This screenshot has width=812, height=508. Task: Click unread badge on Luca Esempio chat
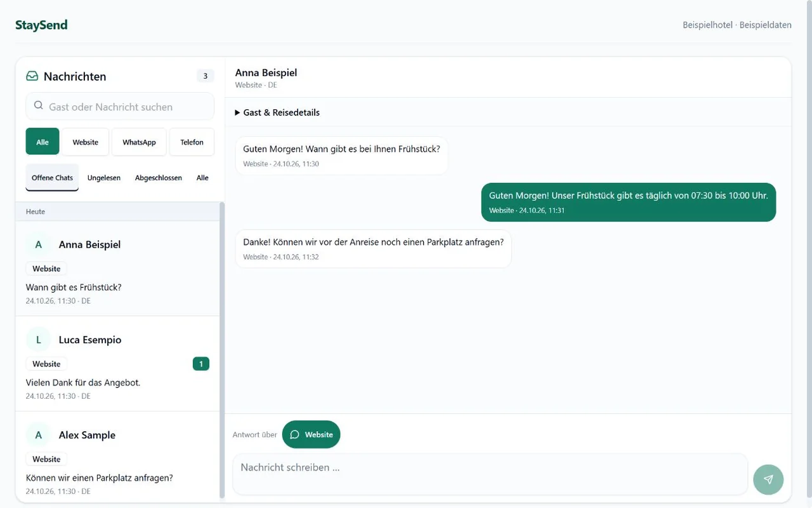[201, 364]
